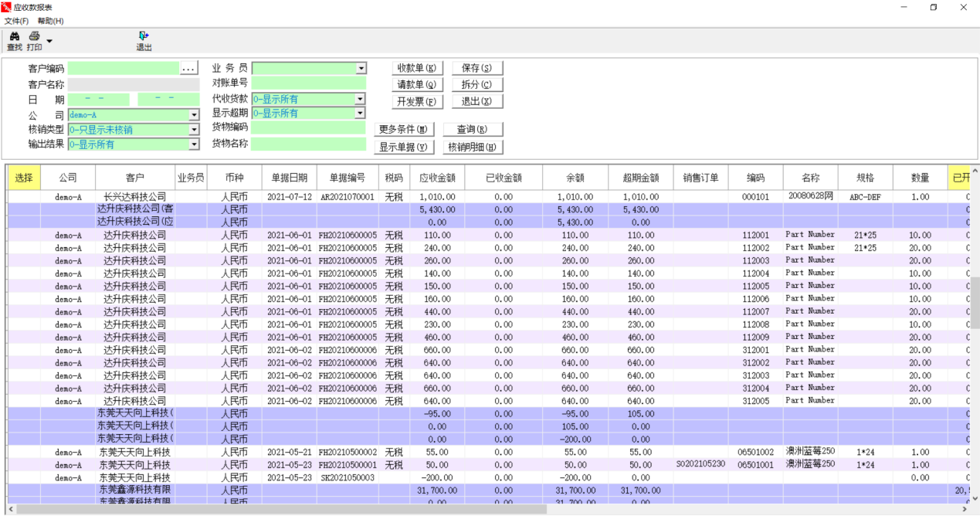
Task: Click the 对账单号 input field
Action: [308, 83]
